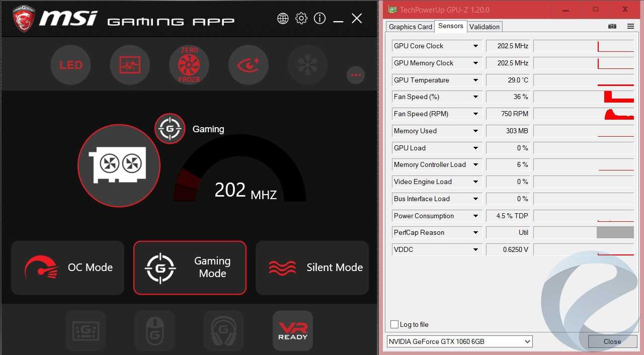
Task: Expand the GPU Core Clock dropdown
Action: click(475, 46)
